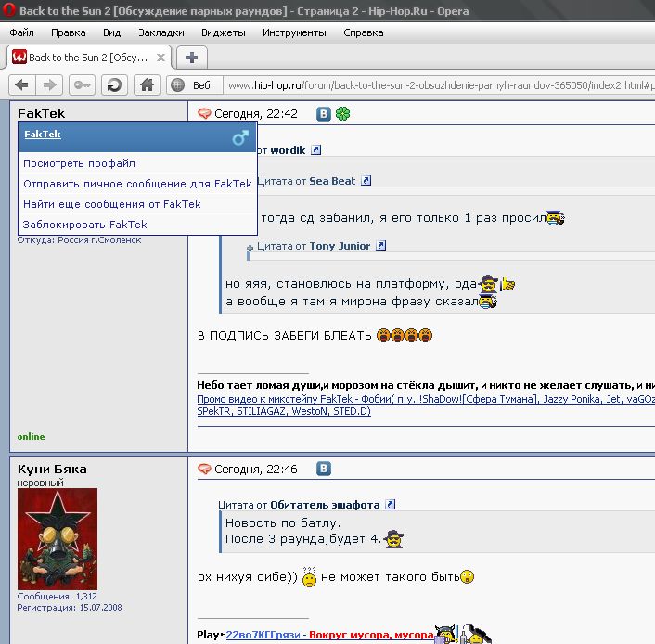Click the Куни Бяка avatar image

coord(57,539)
